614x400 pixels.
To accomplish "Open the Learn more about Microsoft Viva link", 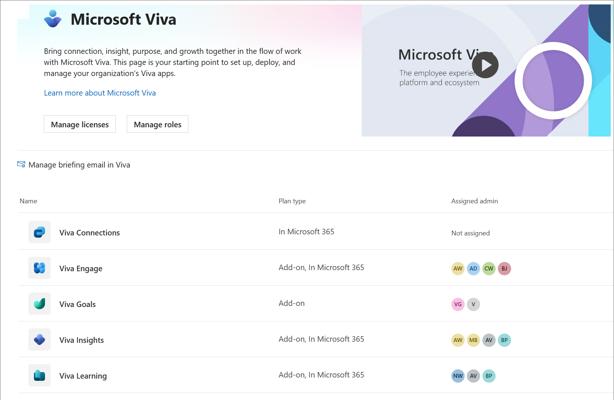I will [x=100, y=93].
